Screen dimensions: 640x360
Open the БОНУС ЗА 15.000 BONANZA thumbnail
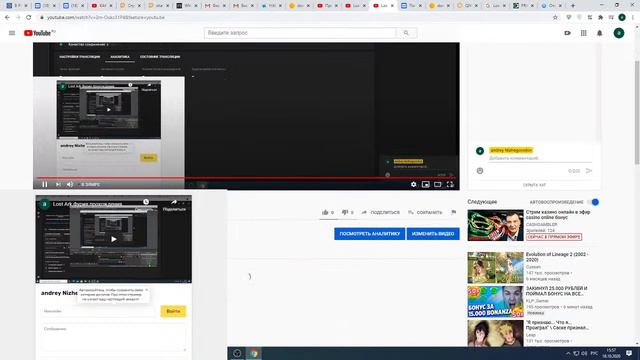coord(495,302)
